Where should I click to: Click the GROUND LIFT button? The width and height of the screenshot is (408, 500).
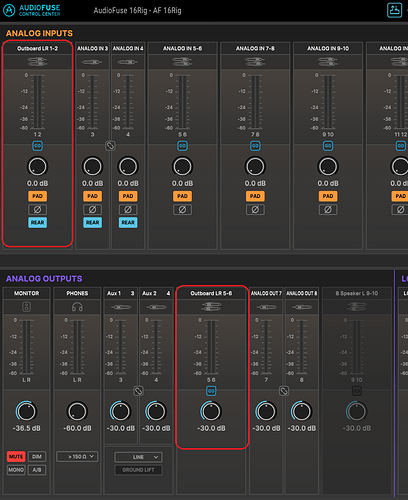coord(138,470)
